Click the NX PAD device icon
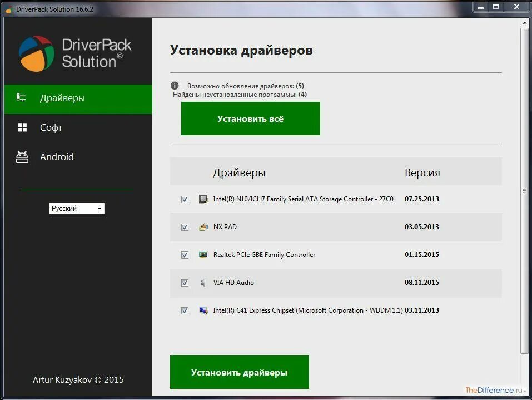This screenshot has width=532, height=400. (203, 227)
